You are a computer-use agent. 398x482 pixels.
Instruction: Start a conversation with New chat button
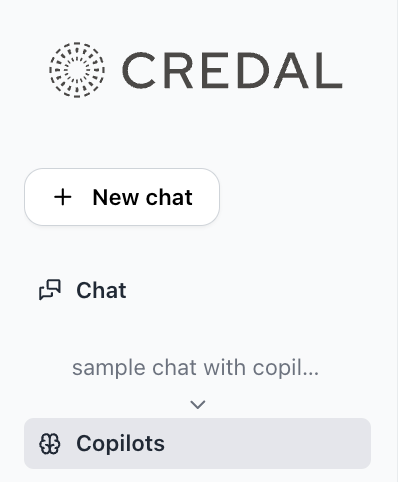coord(122,197)
